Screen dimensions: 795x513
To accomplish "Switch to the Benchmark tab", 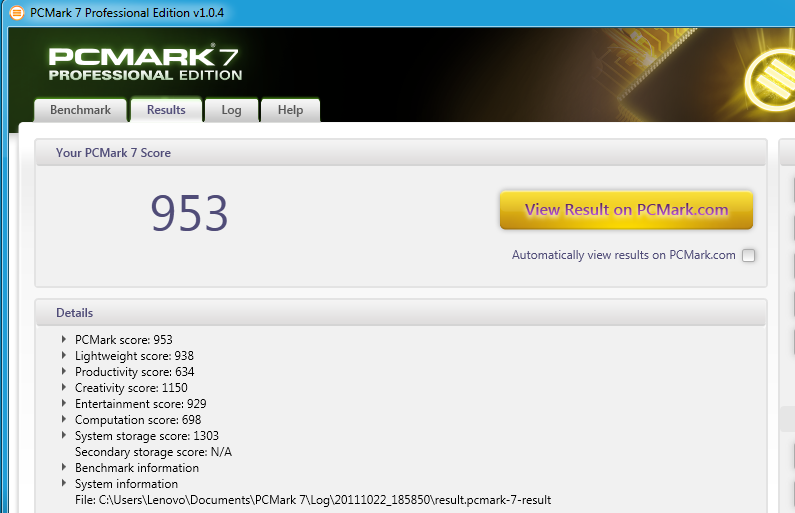I will [80, 110].
